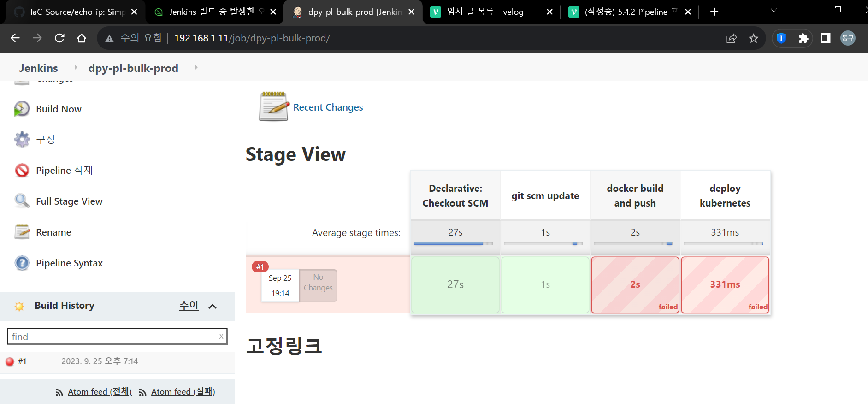Reload the page with the refresh icon
This screenshot has height=408, width=868.
[59, 38]
